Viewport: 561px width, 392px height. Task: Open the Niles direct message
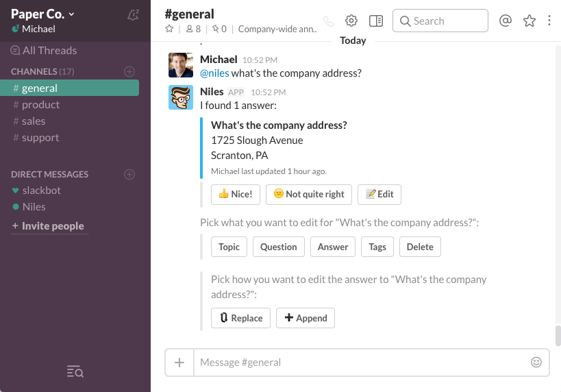34,206
